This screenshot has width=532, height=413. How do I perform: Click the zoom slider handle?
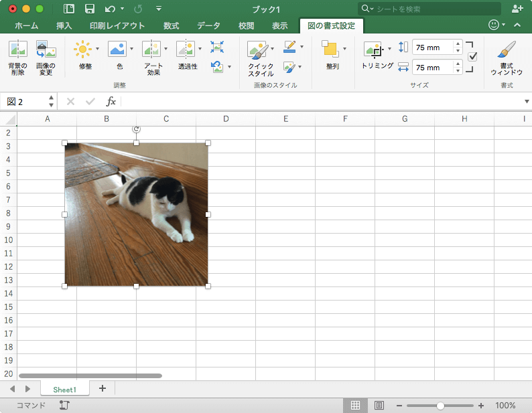(440, 406)
